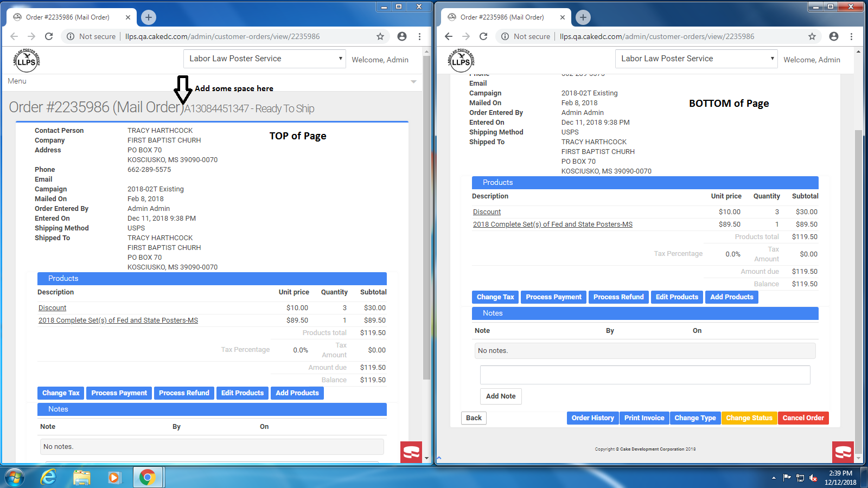Click Change Status orange button
Image resolution: width=868 pixels, height=488 pixels.
[x=749, y=418]
